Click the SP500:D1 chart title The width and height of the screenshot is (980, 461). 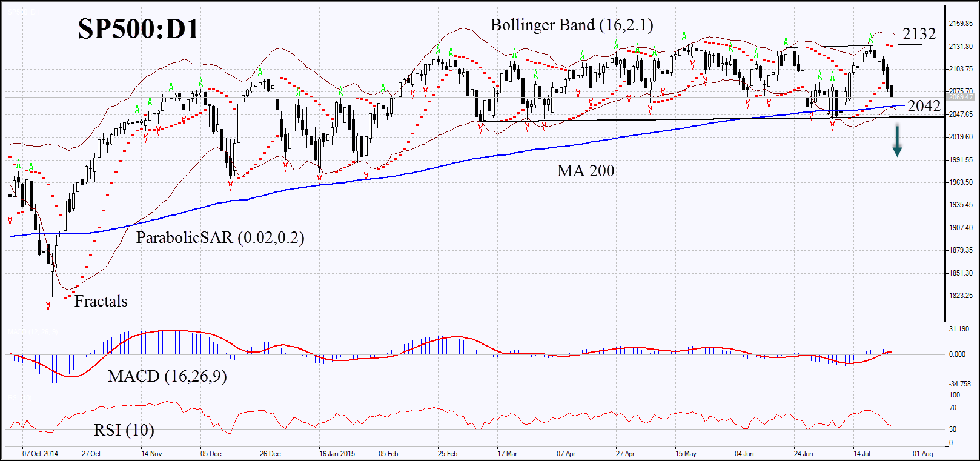coord(138,28)
